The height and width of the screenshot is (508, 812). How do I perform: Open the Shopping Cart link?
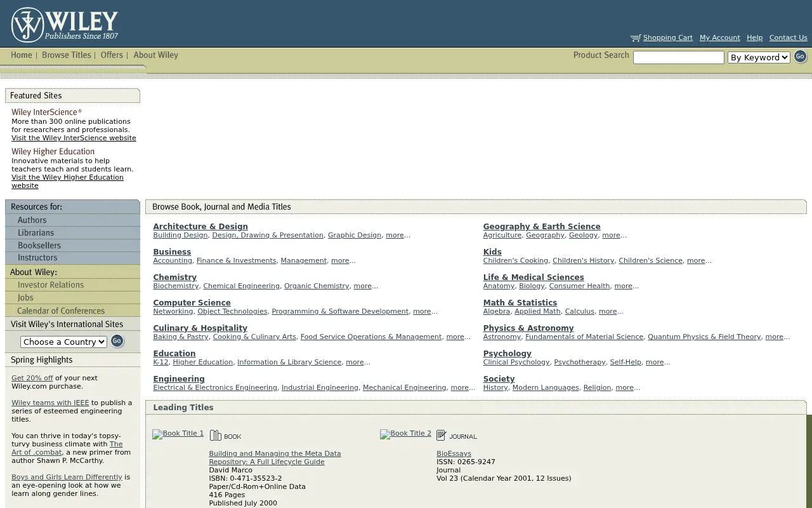(668, 38)
